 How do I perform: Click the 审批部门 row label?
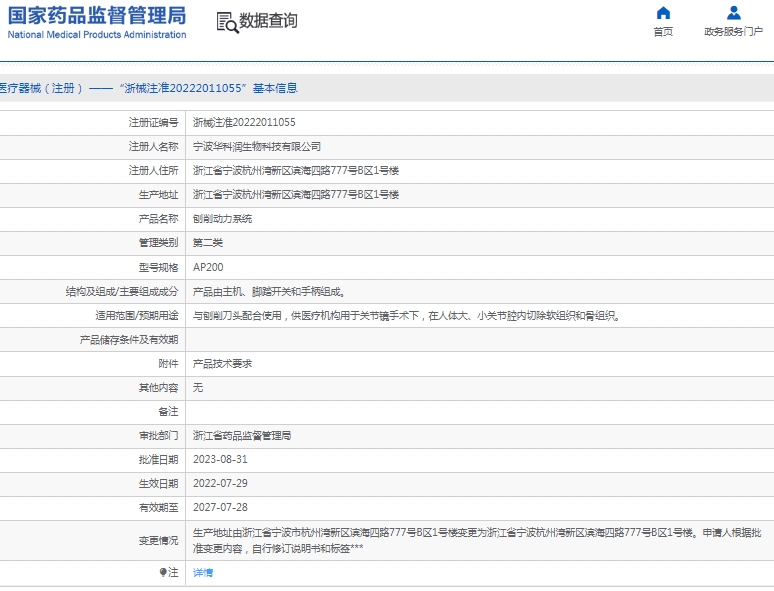coord(158,435)
